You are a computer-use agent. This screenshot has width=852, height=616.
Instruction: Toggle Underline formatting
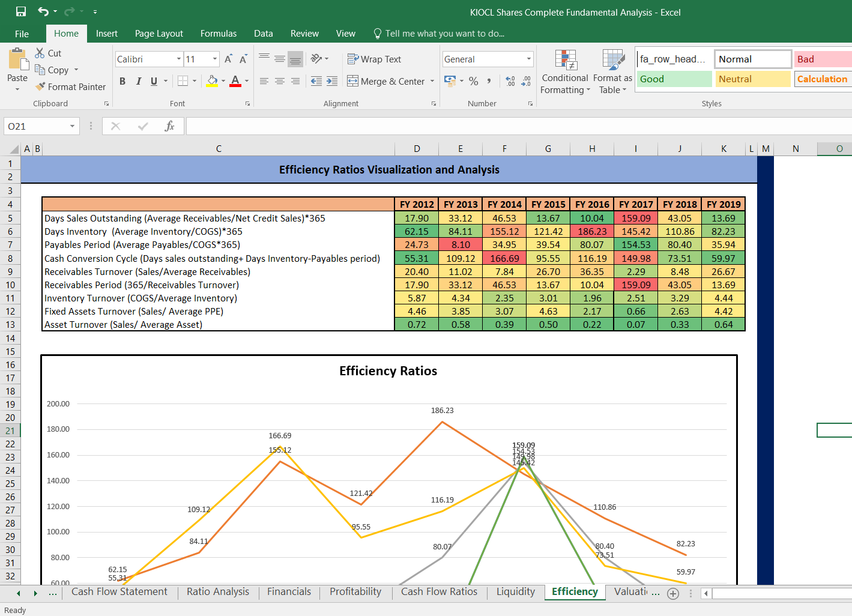[154, 81]
